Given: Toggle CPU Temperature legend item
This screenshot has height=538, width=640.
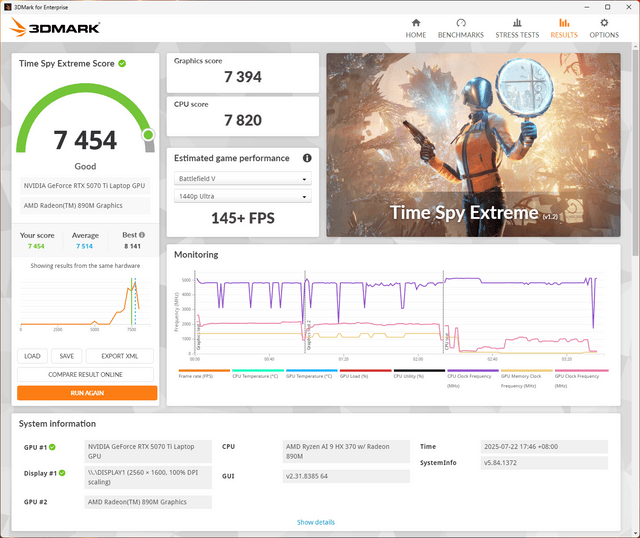Looking at the screenshot, I should (x=258, y=374).
